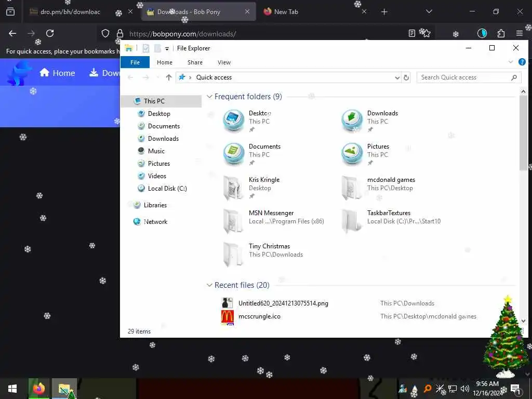This screenshot has width=532, height=399.
Task: Switch to the View ribbon tab
Action: [224, 62]
